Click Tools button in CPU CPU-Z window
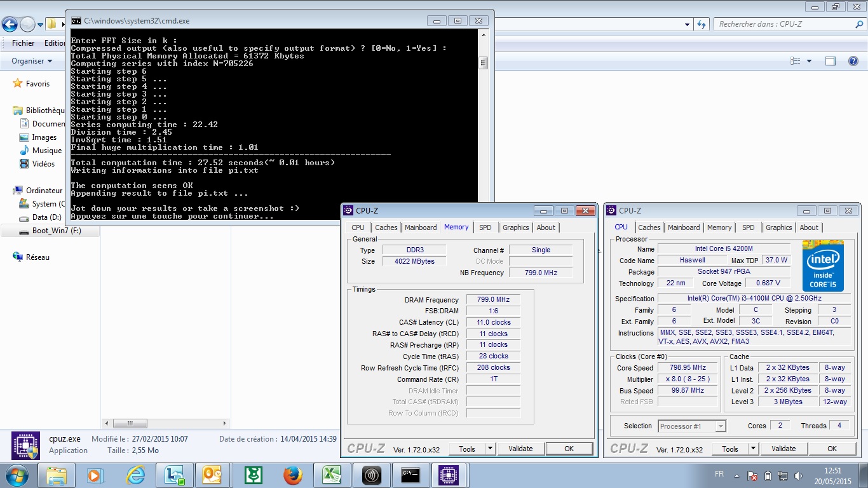868x488 pixels. pos(730,449)
